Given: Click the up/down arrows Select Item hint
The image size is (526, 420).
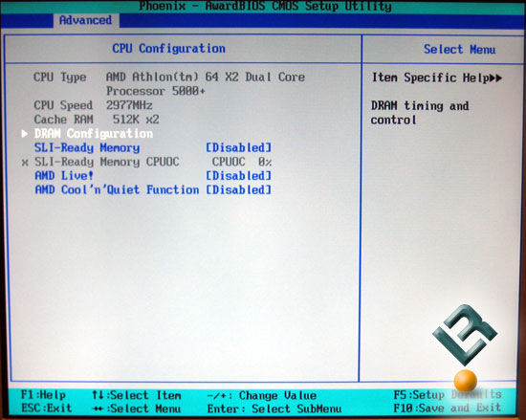Looking at the screenshot, I should 137,395.
